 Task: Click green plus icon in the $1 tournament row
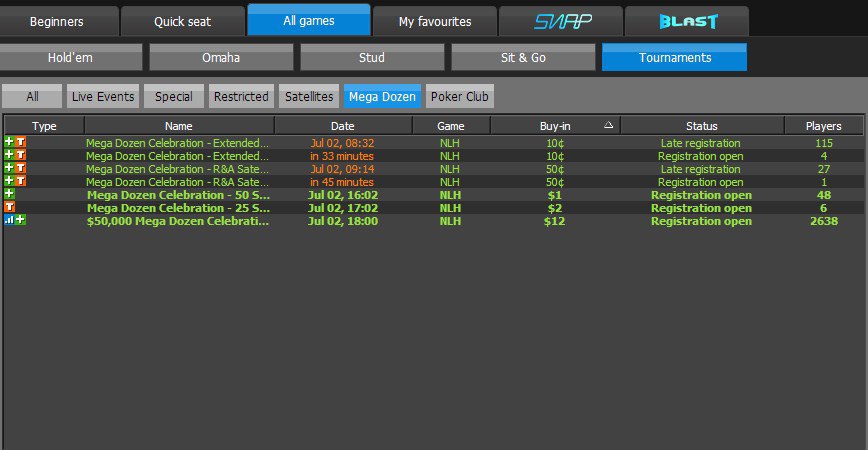[9, 194]
